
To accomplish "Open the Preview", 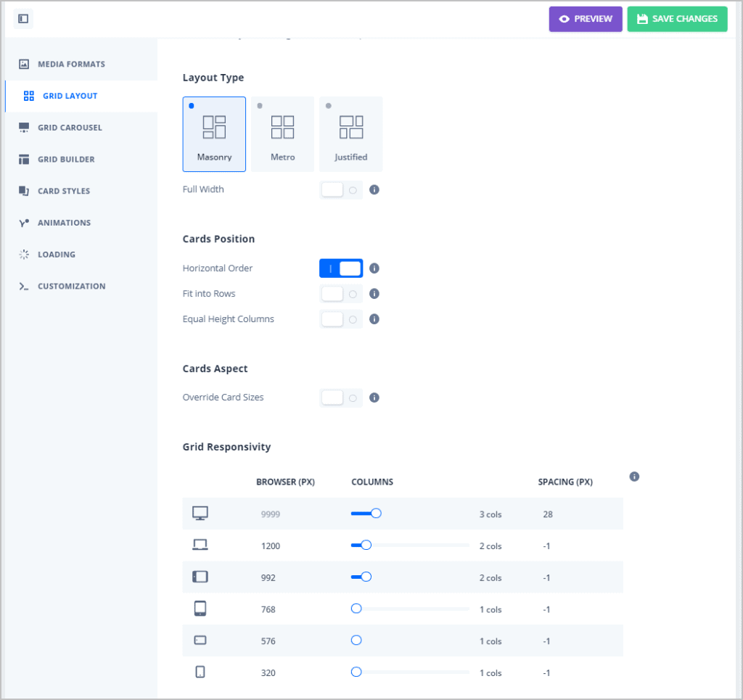I will 586,19.
